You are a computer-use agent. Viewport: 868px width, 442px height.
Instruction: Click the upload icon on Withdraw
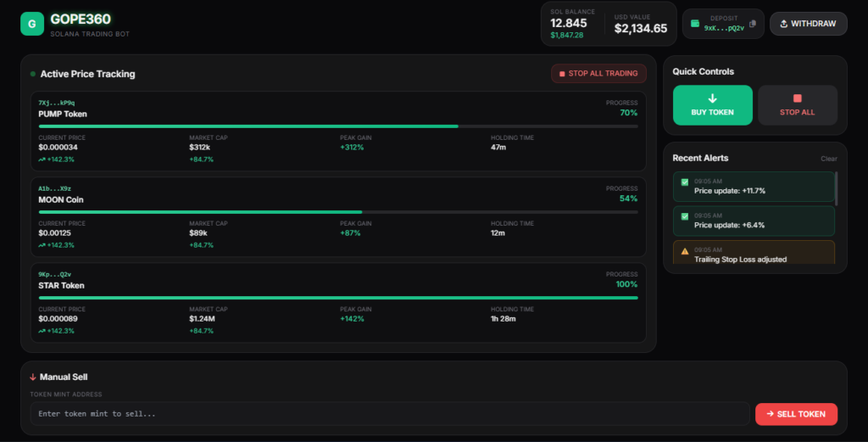tap(783, 24)
